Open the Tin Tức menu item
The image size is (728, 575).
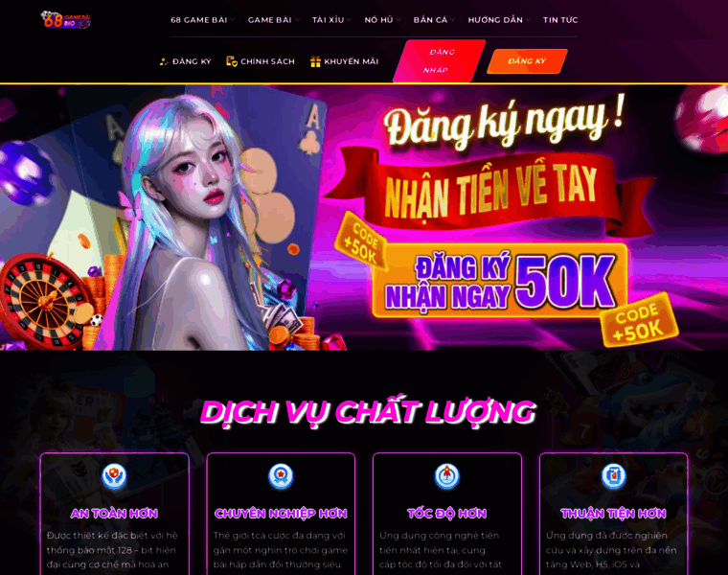(560, 20)
